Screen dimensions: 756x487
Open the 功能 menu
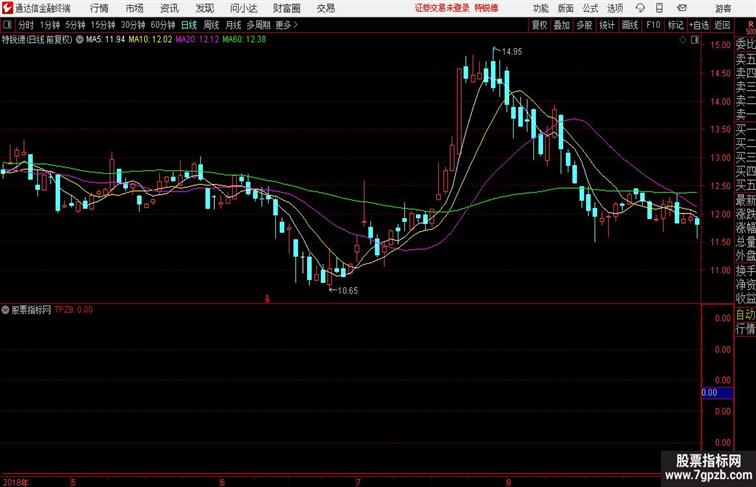coord(540,8)
